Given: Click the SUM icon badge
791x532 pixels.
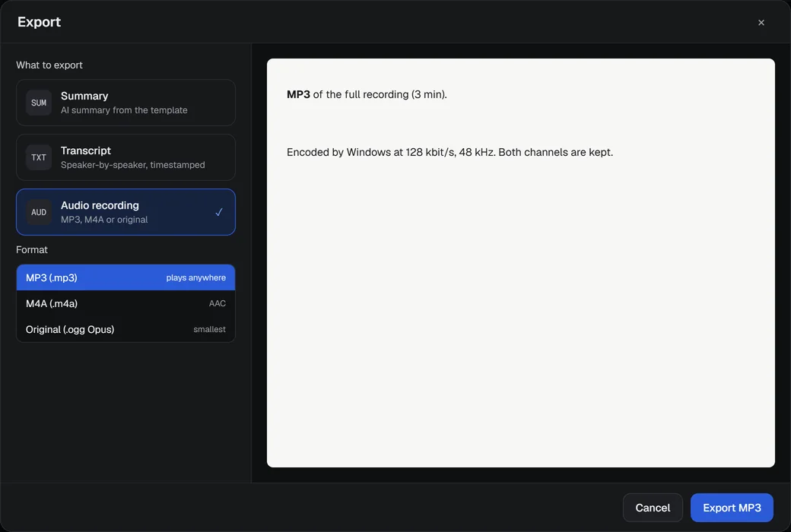Looking at the screenshot, I should pyautogui.click(x=39, y=103).
